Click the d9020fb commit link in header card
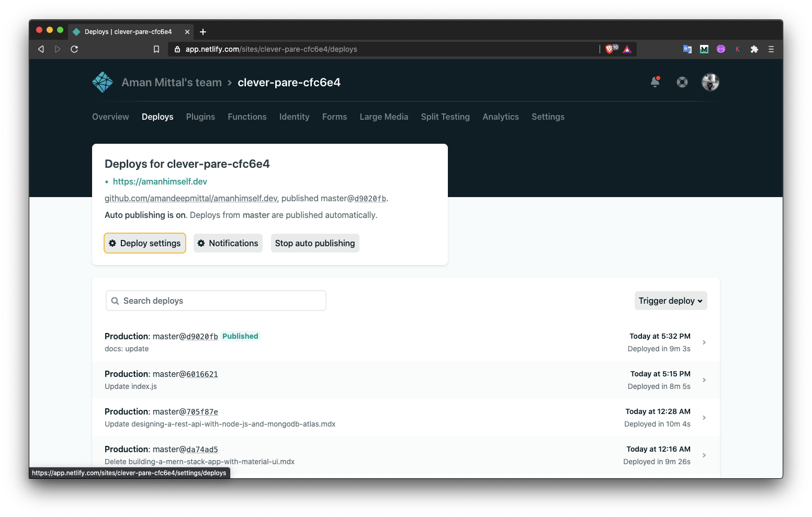Viewport: 812px width, 517px height. click(370, 199)
